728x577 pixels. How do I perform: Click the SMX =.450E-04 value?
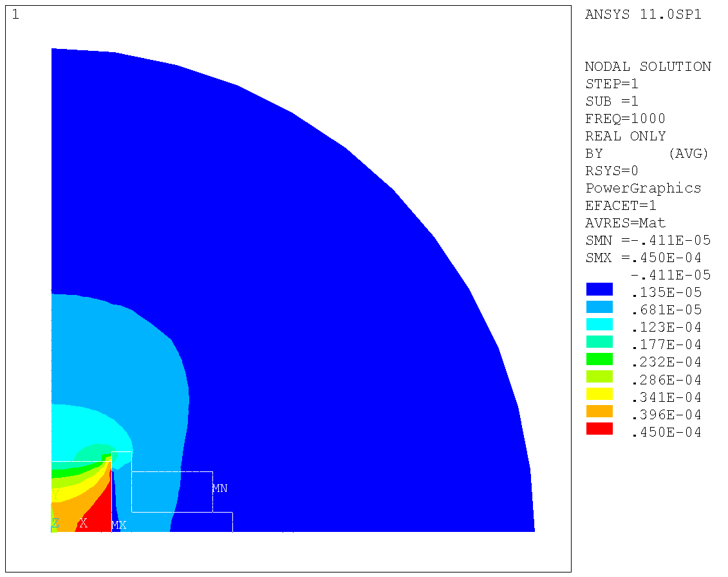[643, 258]
